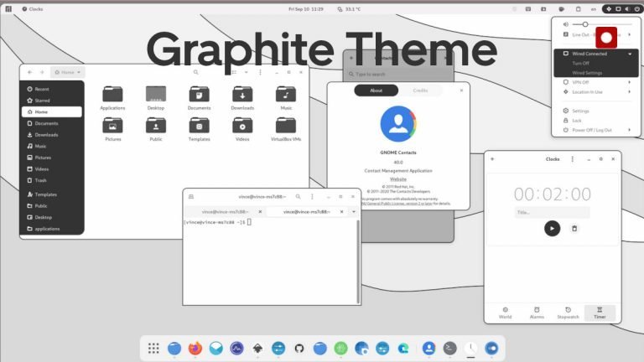Switch to the Stopwatch tab
Image resolution: width=644 pixels, height=362 pixels.
tap(568, 313)
